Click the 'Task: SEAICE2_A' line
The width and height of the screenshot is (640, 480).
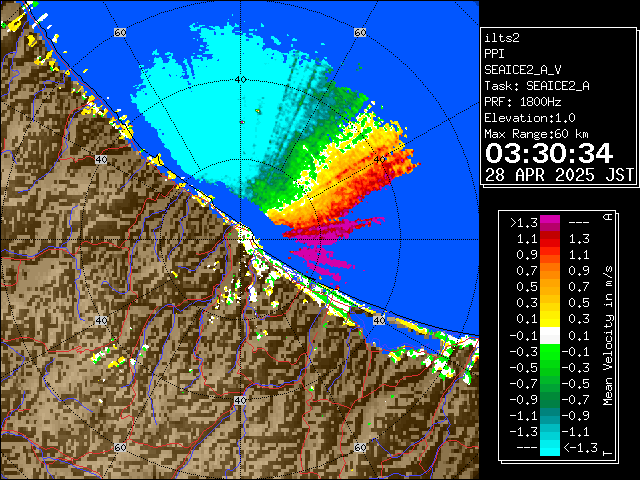point(537,86)
